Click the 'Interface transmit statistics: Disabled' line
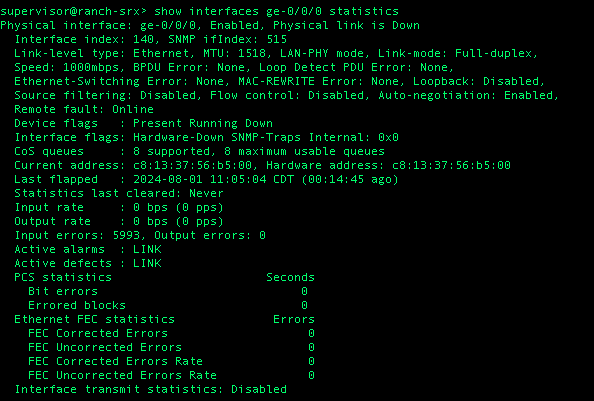This screenshot has width=594, height=401. (x=150, y=390)
